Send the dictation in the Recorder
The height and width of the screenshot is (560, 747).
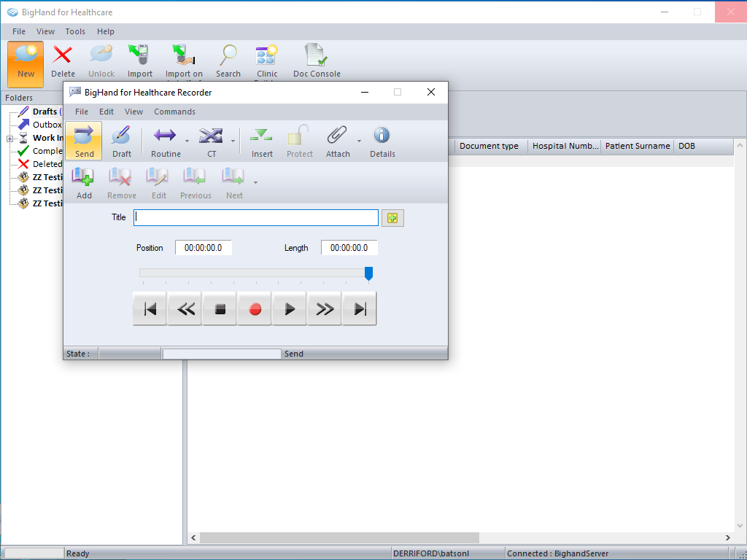coord(84,141)
